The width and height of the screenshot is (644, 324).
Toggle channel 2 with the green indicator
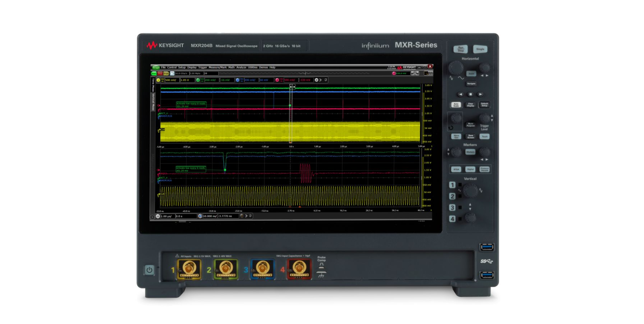(x=198, y=80)
